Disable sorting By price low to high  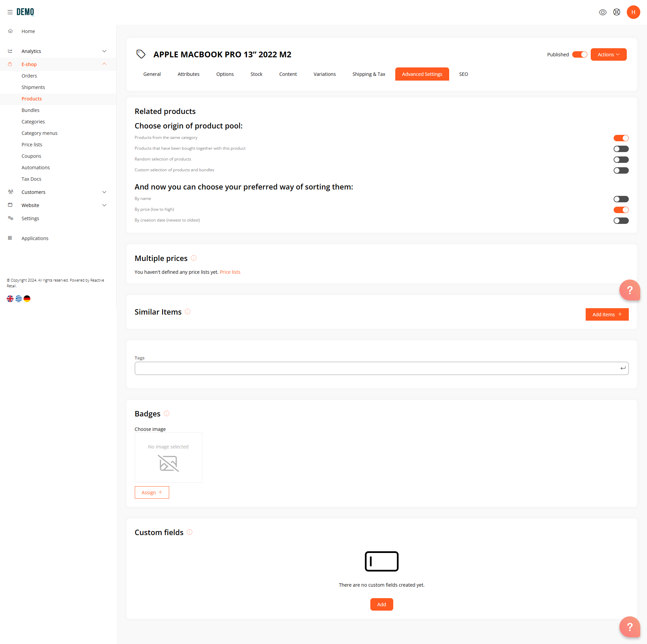click(621, 210)
